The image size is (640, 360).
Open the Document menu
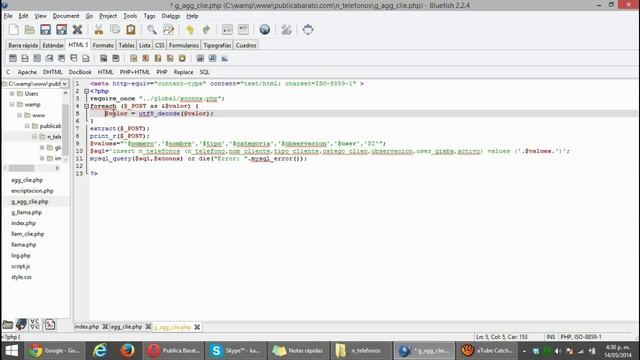(66, 16)
